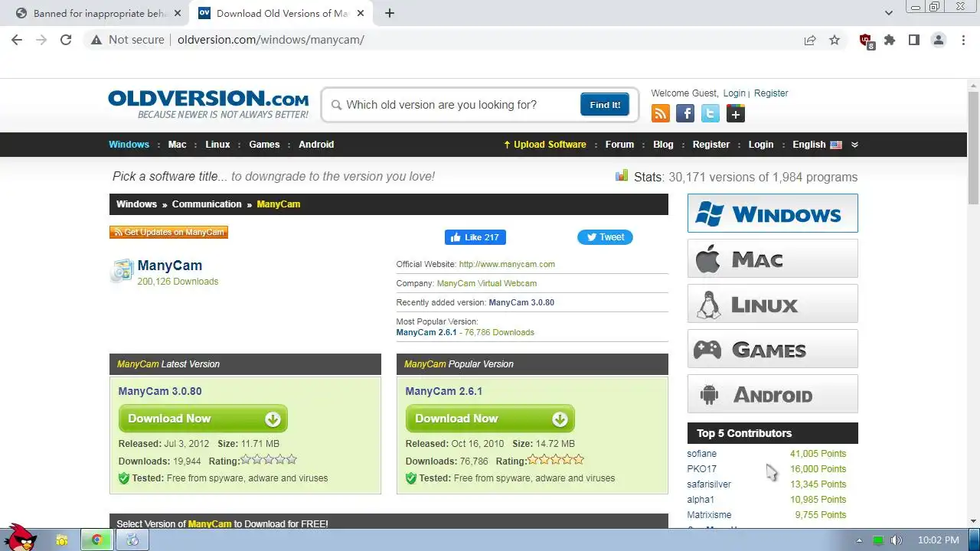This screenshot has height=551, width=980.
Task: Open the Mac category sidebar banner
Action: click(x=773, y=259)
